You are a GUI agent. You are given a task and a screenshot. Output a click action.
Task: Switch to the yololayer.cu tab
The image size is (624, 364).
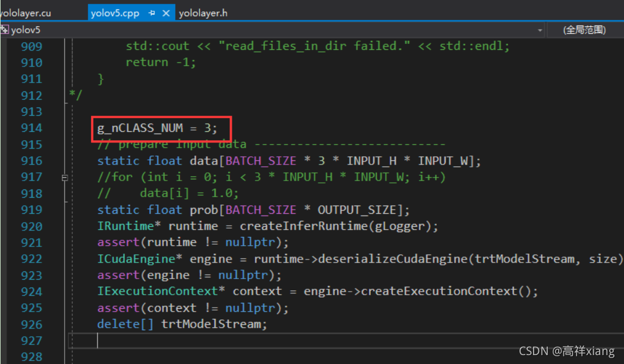coord(26,13)
